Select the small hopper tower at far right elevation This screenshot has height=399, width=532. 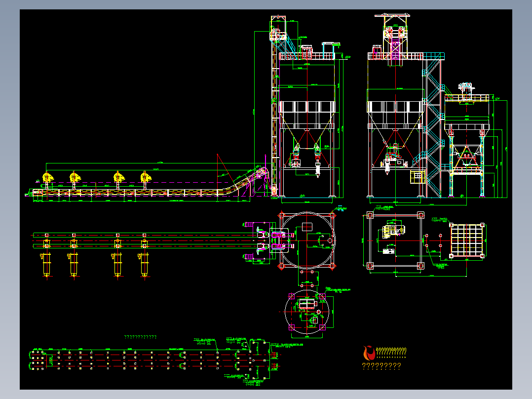(x=466, y=139)
